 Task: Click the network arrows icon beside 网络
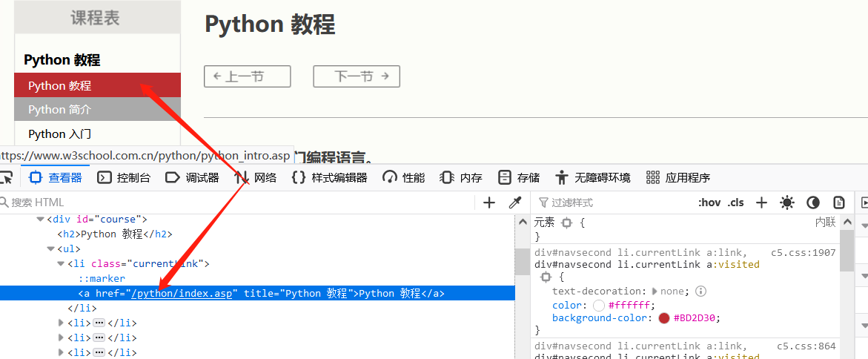[x=242, y=178]
